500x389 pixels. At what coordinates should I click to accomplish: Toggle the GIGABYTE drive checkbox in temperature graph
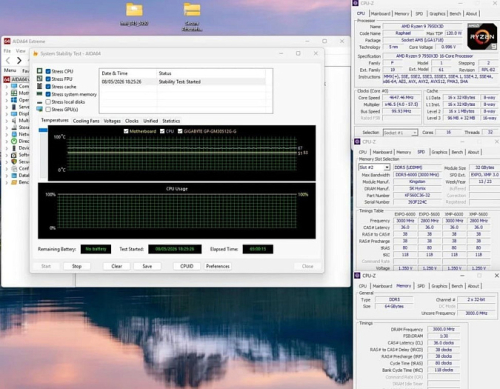click(180, 131)
